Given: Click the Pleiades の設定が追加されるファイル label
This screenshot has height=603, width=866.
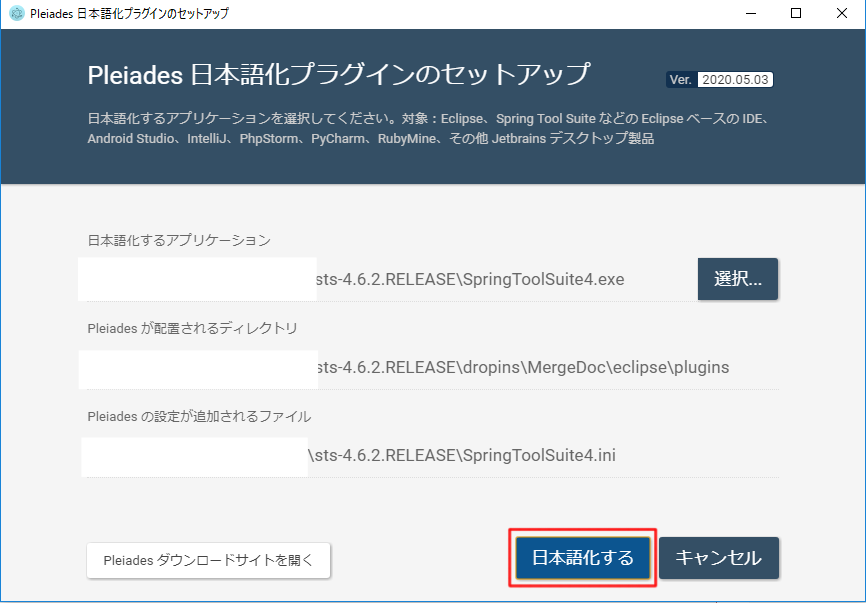Looking at the screenshot, I should (x=199, y=416).
